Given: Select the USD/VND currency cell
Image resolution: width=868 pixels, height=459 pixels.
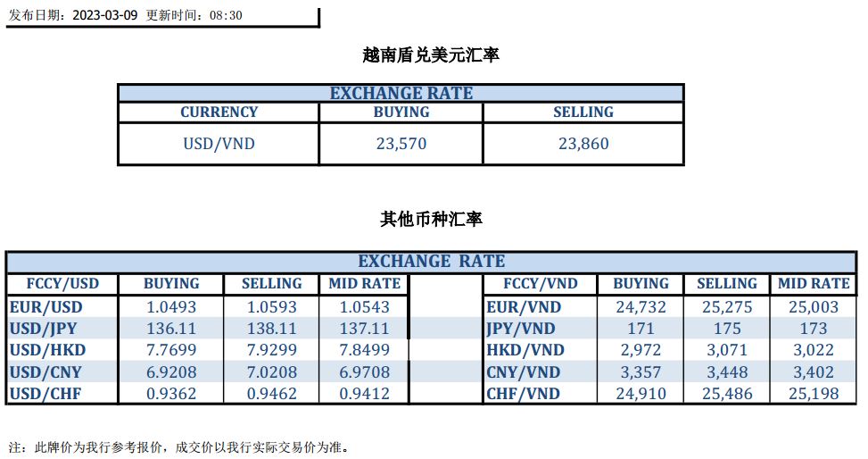Looking at the screenshot, I should (219, 144).
